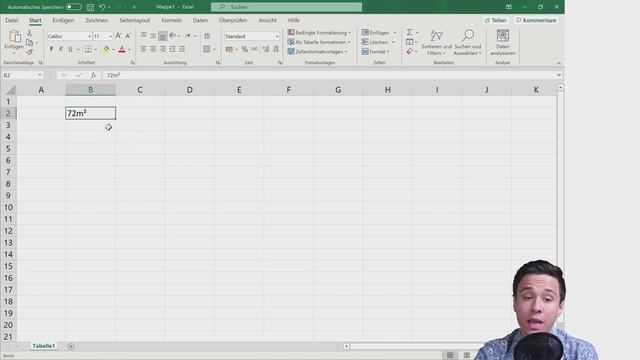
Task: Apply yellow fill color bucket
Action: (x=106, y=49)
